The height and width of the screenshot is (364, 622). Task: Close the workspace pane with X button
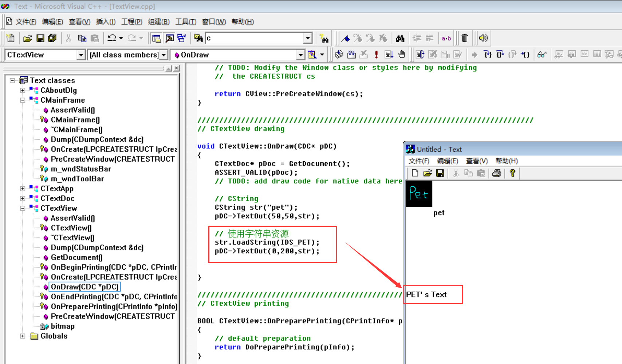tap(177, 68)
